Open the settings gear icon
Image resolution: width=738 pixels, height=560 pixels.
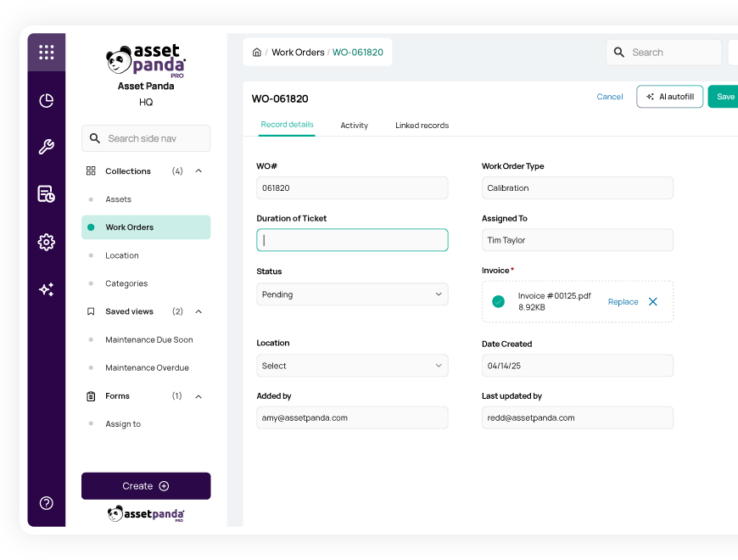(47, 242)
